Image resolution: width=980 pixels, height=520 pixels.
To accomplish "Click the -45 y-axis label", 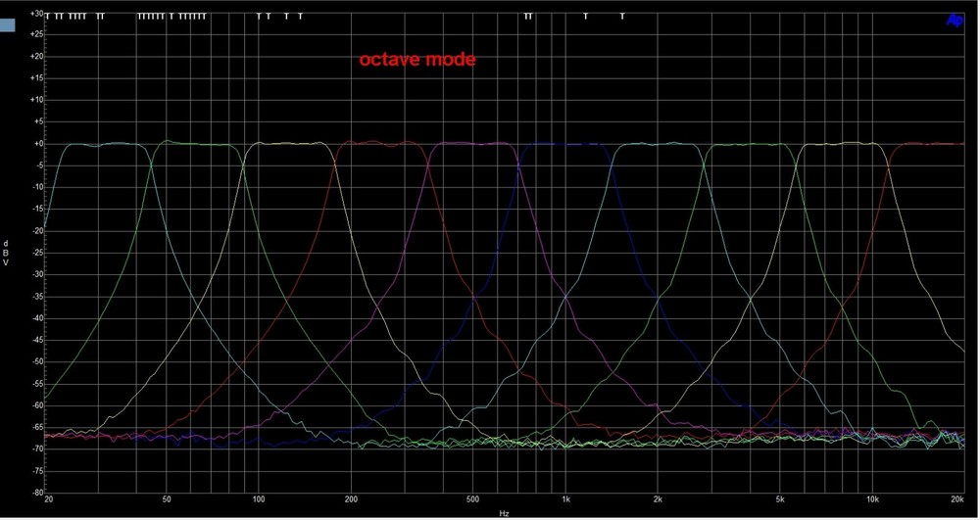I will (x=37, y=340).
